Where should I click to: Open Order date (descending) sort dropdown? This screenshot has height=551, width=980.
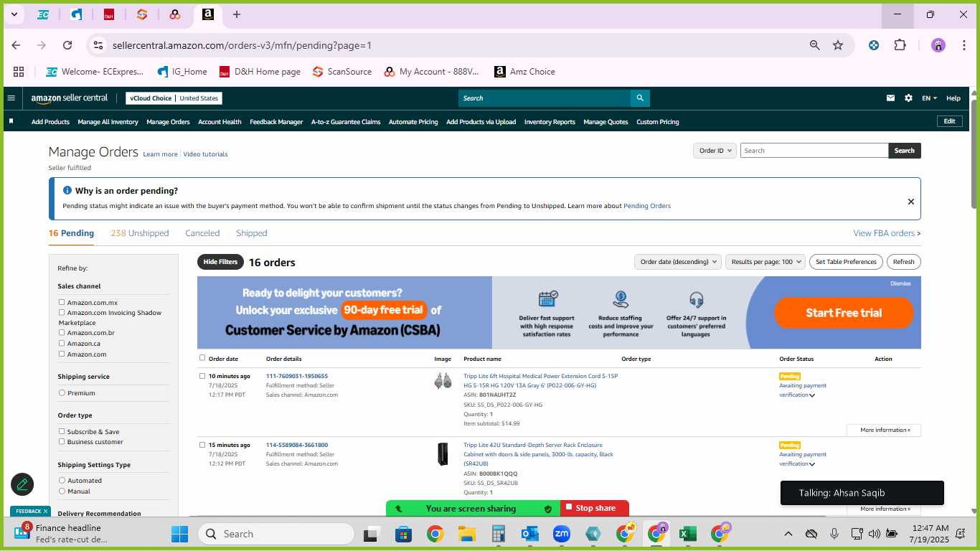click(677, 262)
